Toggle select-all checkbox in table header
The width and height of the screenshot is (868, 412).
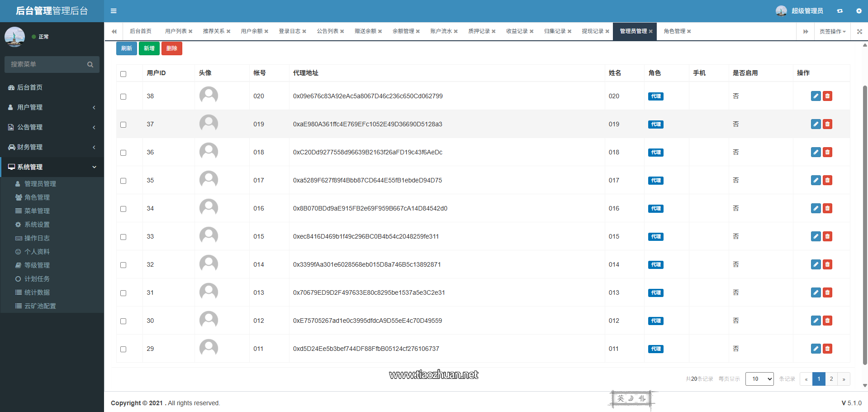pyautogui.click(x=123, y=74)
